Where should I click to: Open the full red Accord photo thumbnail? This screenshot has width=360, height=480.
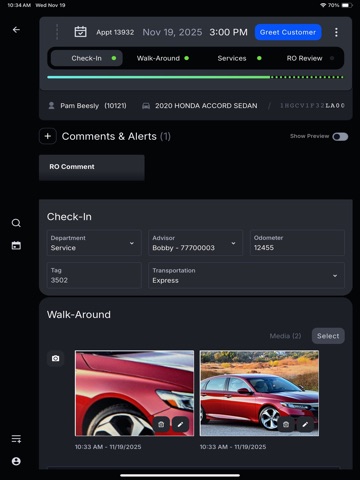(x=259, y=393)
